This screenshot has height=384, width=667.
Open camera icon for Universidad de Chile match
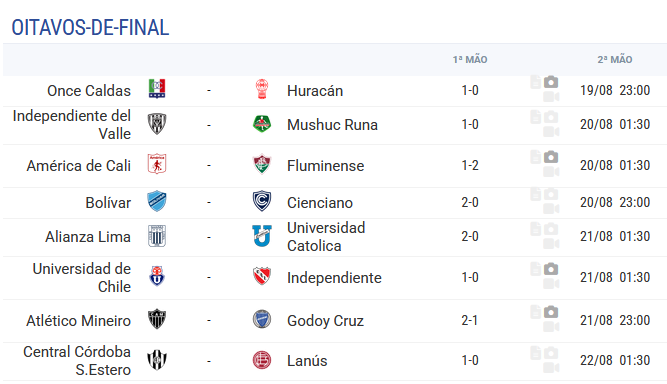[551, 269]
